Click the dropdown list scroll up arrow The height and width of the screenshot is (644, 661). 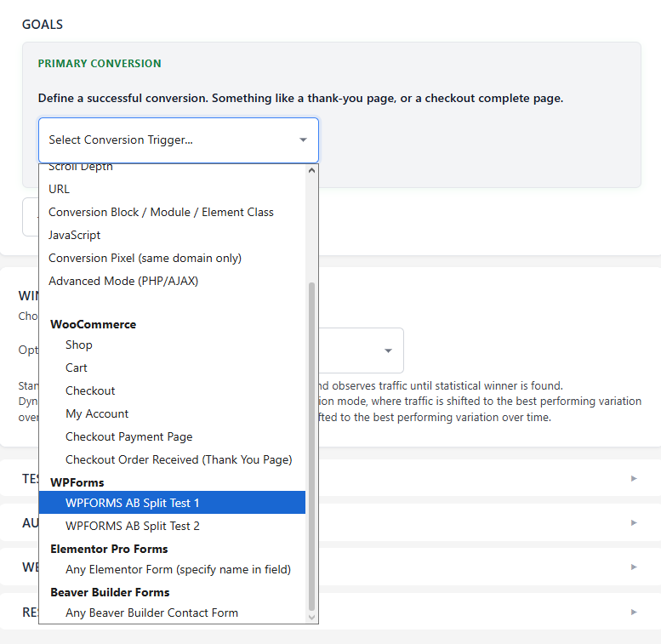(x=311, y=171)
